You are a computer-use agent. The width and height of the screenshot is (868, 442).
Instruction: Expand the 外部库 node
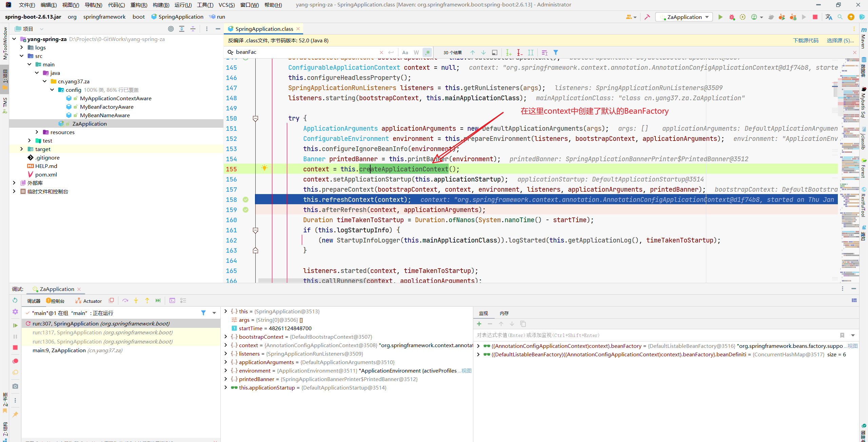[x=14, y=183]
